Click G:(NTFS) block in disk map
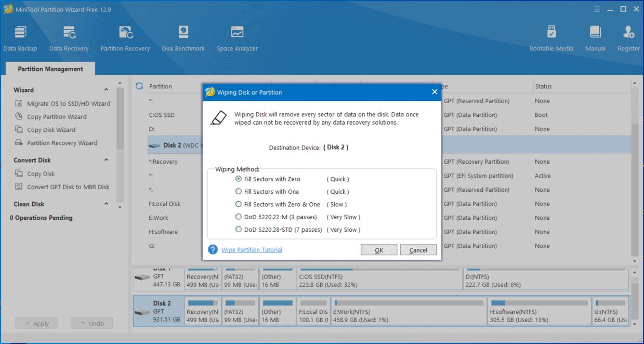 pyautogui.click(x=611, y=311)
